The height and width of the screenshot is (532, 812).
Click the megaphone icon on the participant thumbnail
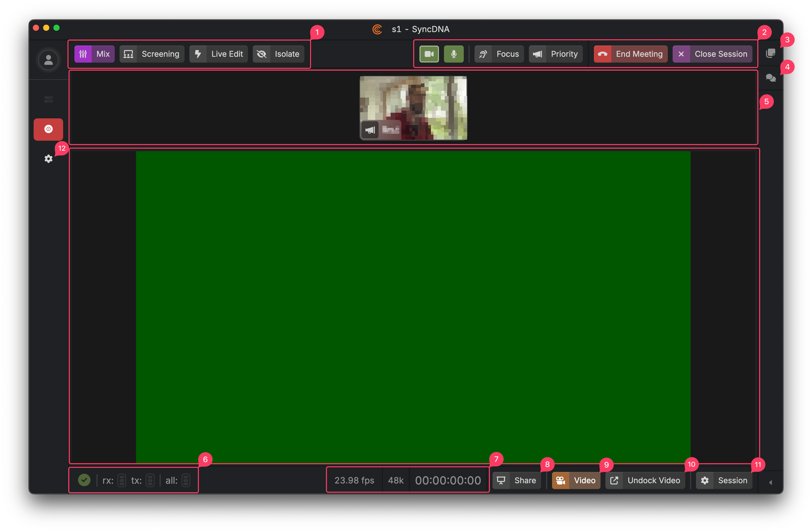(x=370, y=130)
